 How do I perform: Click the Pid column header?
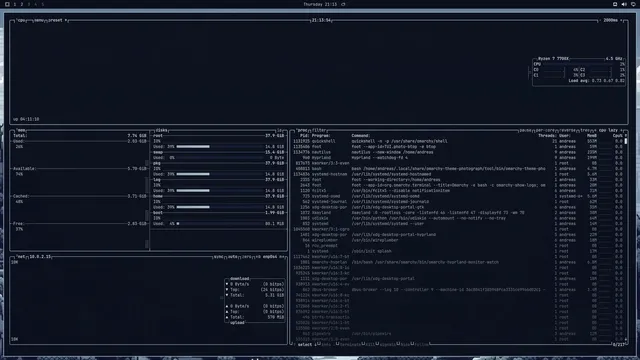coord(304,136)
